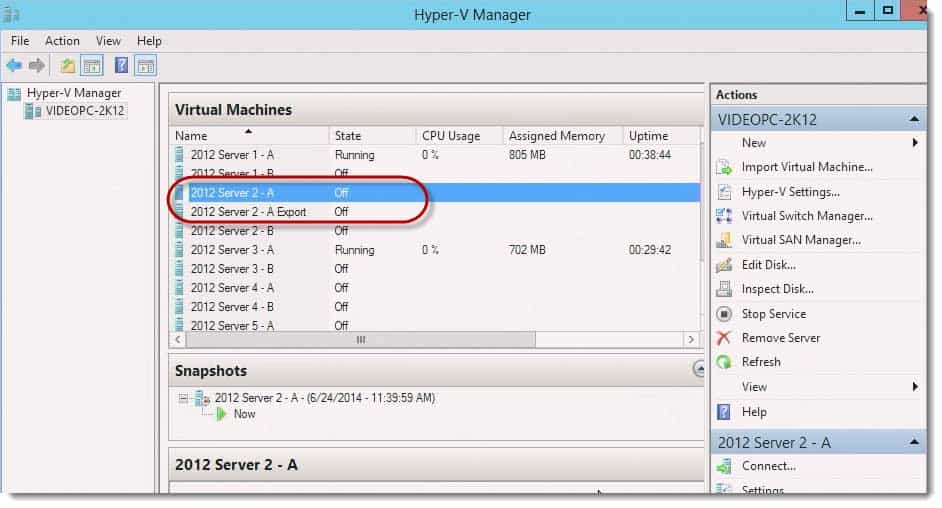Click the Hyper-V Settings icon
This screenshot has width=942, height=508.
click(x=724, y=192)
